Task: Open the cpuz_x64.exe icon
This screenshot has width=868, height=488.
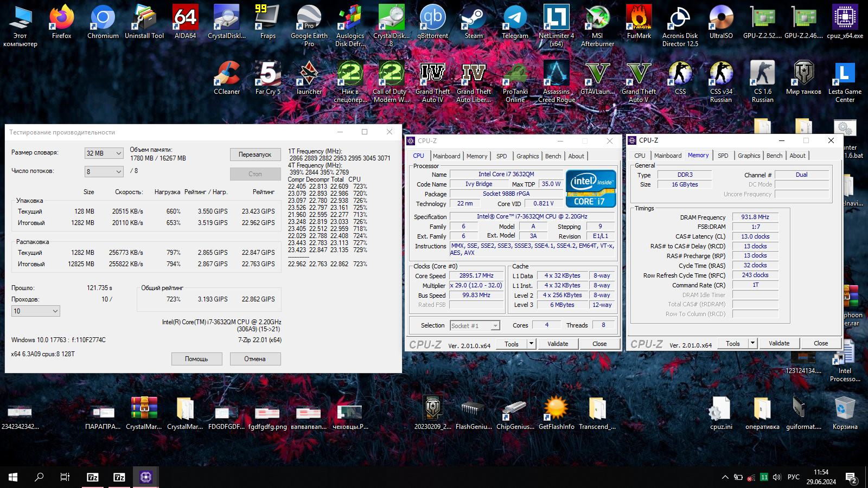Action: (845, 22)
